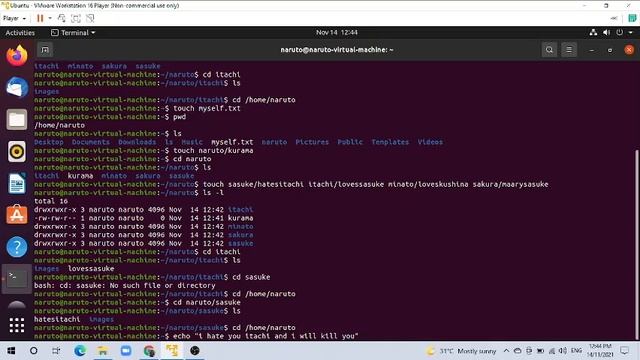Image resolution: width=640 pixels, height=360 pixels.
Task: Click the 'touch myself.txt' command text
Action: [x=207, y=108]
